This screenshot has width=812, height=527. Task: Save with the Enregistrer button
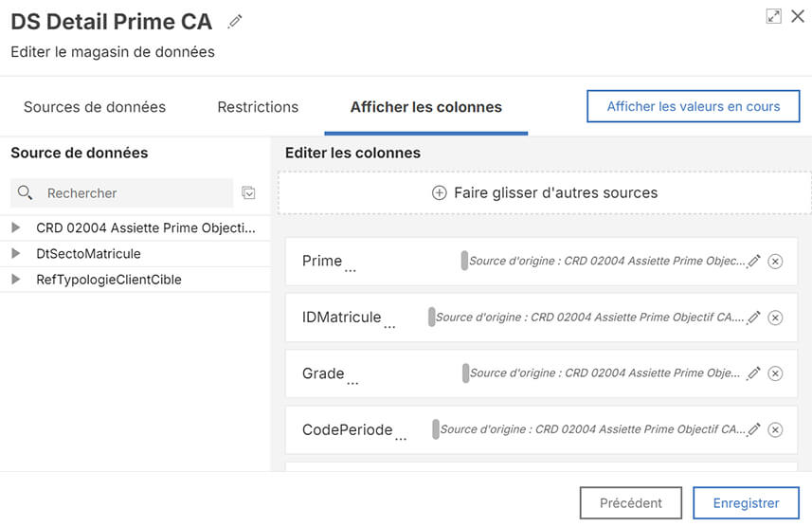coord(747,502)
